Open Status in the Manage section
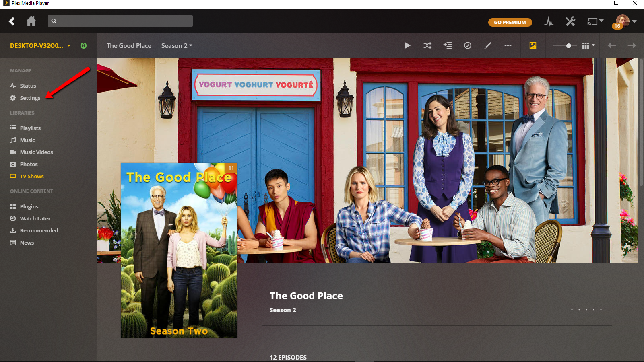The width and height of the screenshot is (644, 362). tap(28, 86)
